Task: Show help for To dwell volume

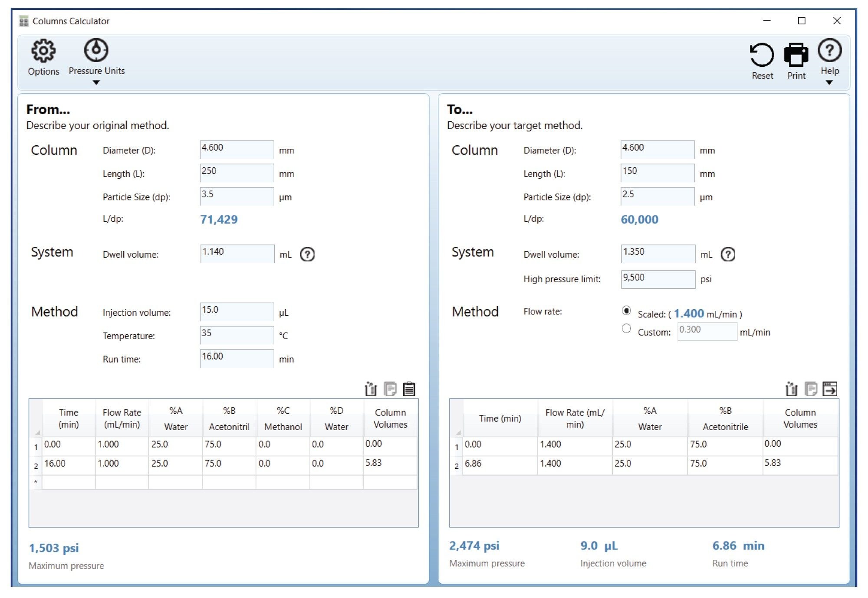Action: (x=728, y=254)
